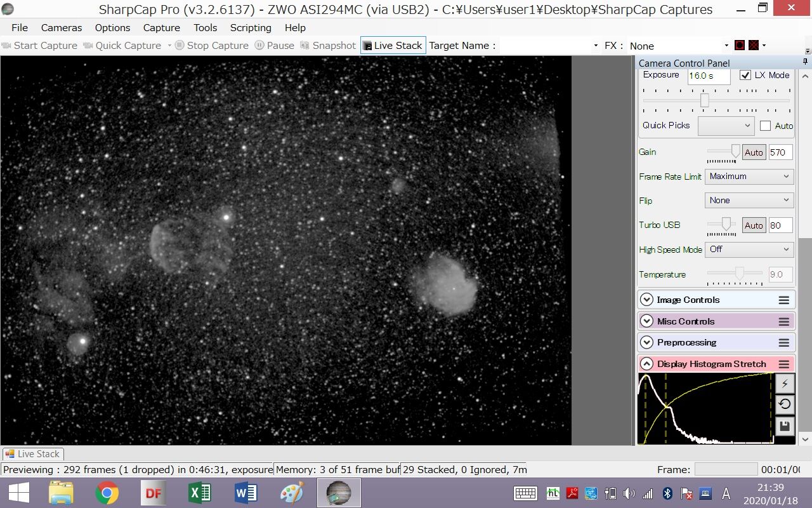812x508 pixels.
Task: Open the Help menu
Action: (295, 27)
